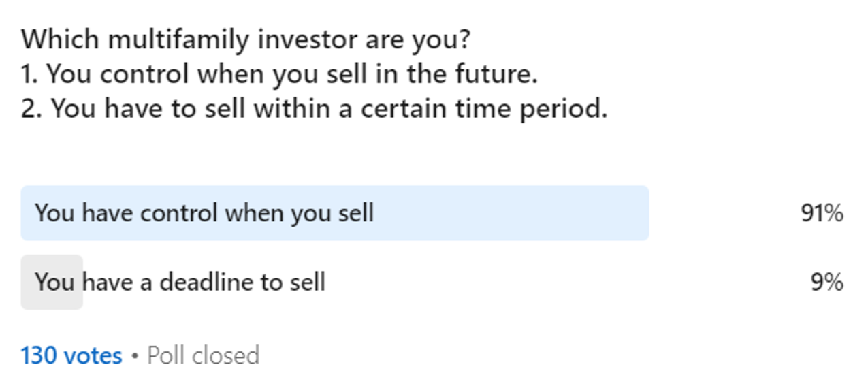Click the word "deadline" in second poll bar

(202, 282)
